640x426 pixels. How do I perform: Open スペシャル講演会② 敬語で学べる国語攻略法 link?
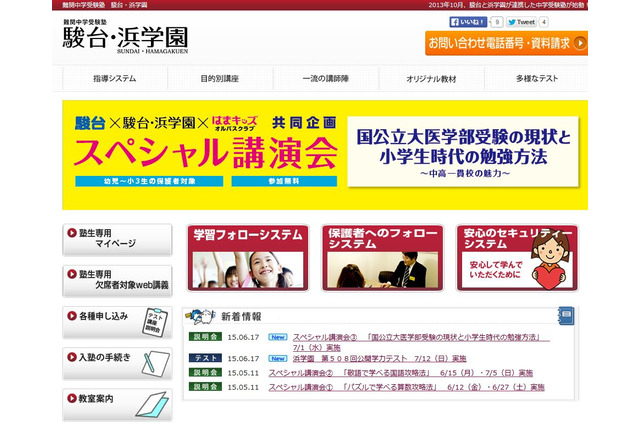400,373
